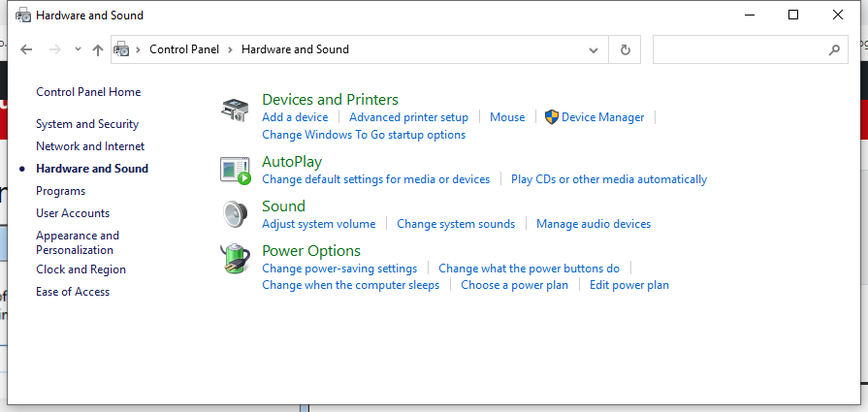Open the Sound heading link
The image size is (868, 412).
pyautogui.click(x=283, y=206)
